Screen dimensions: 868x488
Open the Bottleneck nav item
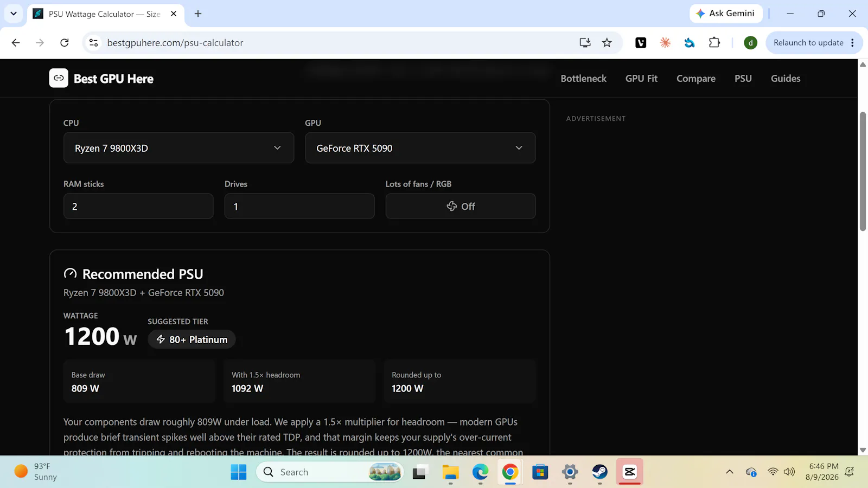583,79
